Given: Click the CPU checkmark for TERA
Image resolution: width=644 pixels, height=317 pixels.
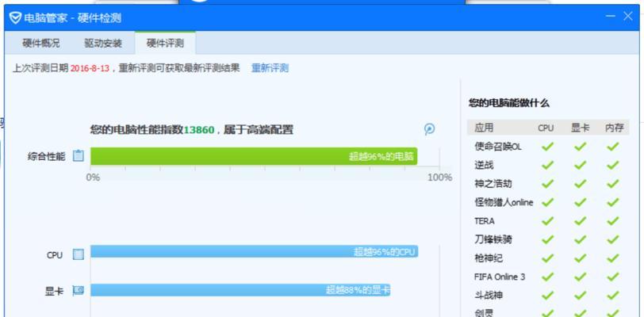Looking at the screenshot, I should point(547,221).
